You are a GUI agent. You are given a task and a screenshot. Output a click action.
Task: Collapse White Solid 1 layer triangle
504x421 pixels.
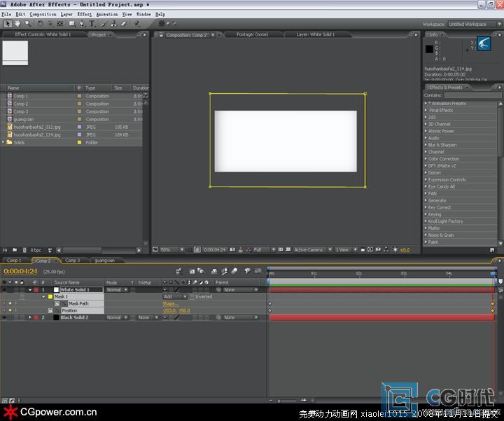click(x=30, y=290)
